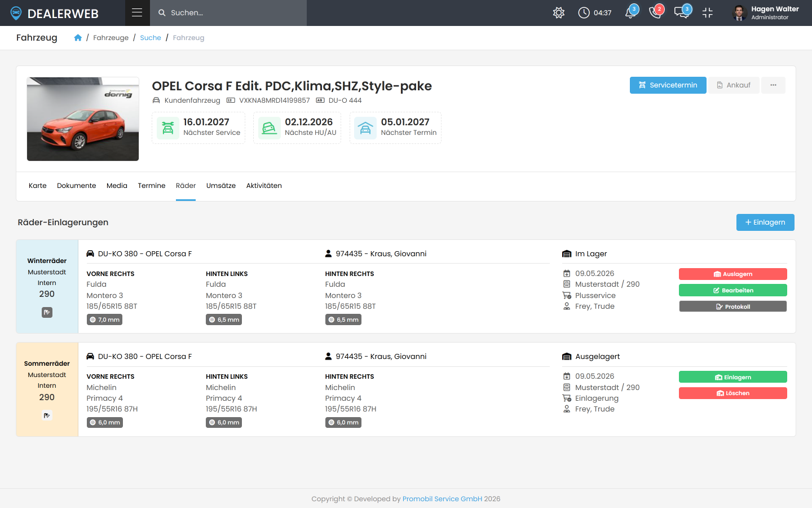
Task: Open Fahrzeuge breadcrumb link
Action: click(111, 38)
